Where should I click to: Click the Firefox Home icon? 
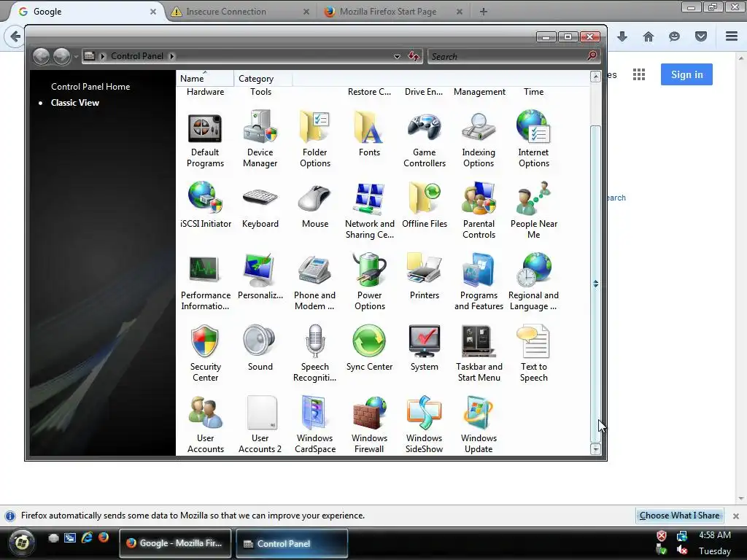pyautogui.click(x=649, y=36)
